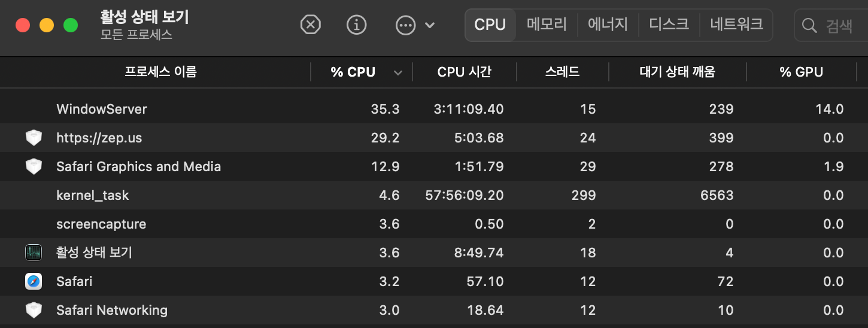This screenshot has width=868, height=328.
Task: Select the Safari process name
Action: (x=74, y=281)
